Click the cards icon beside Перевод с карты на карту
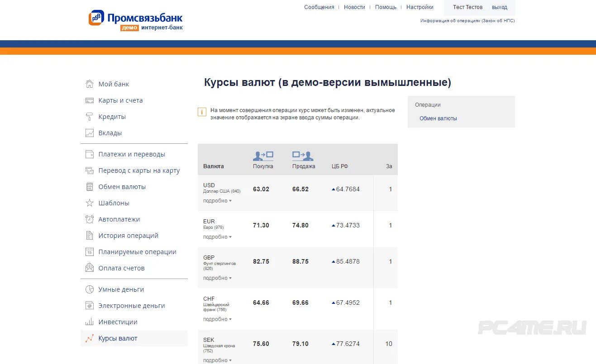The width and height of the screenshot is (596, 364). [90, 170]
